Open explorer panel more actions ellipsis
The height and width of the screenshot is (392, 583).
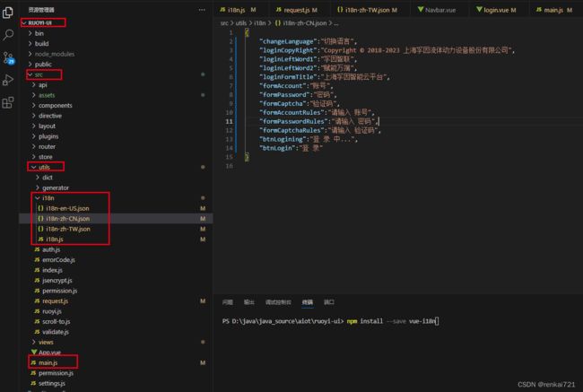[x=202, y=10]
